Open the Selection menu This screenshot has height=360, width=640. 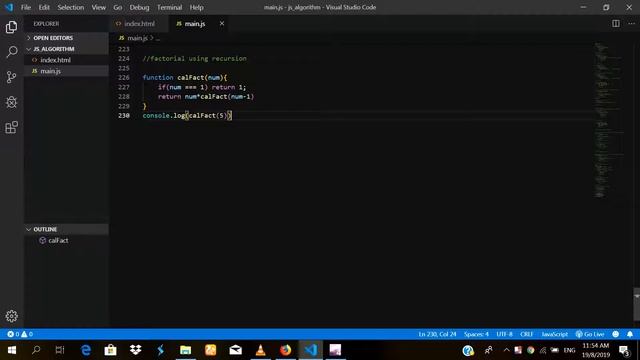[71, 7]
